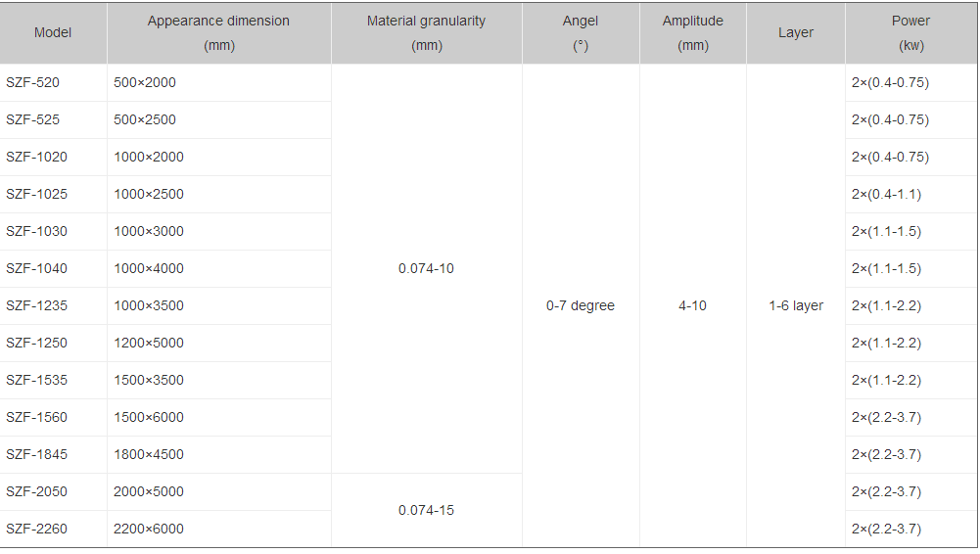The image size is (980, 554).
Task: Click the 0.074-10 granularity cell
Action: coord(426,268)
